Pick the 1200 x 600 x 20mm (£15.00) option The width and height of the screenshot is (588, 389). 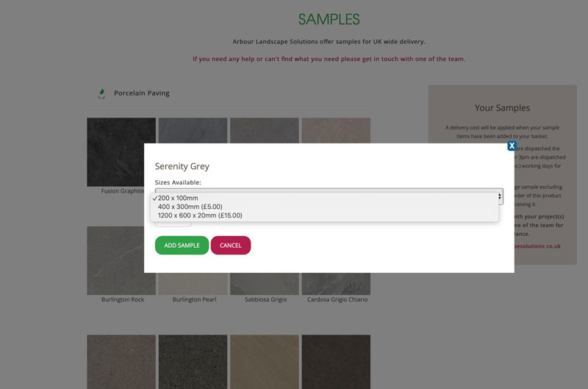(324, 215)
